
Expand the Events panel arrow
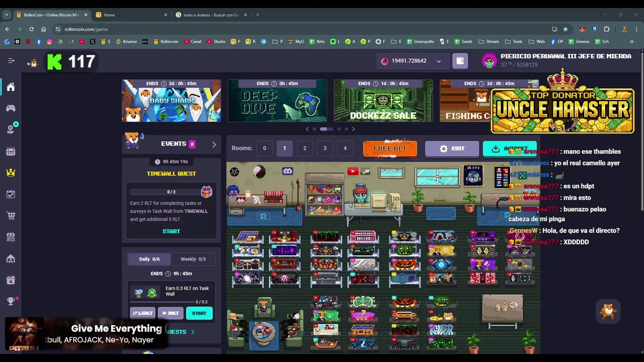coord(214,144)
